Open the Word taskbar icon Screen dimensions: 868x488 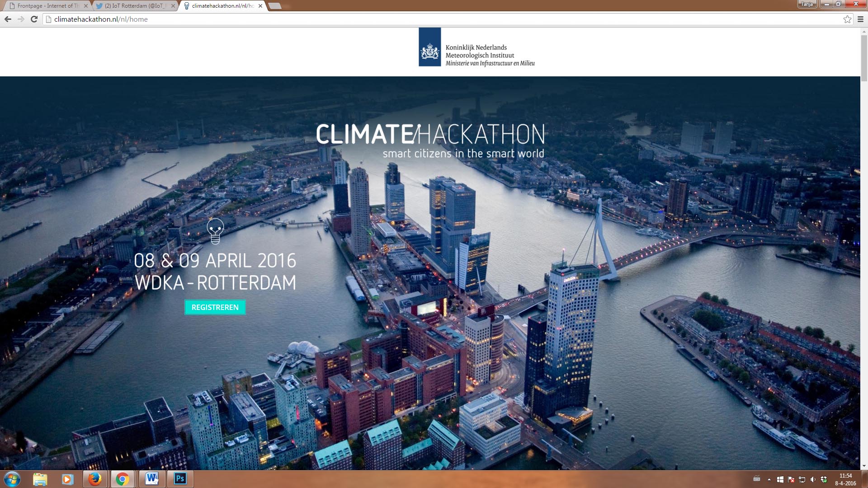(x=152, y=479)
